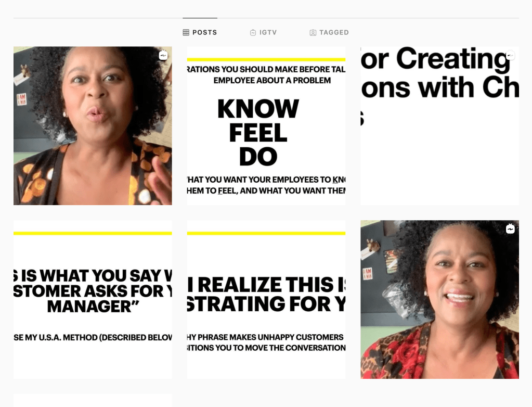Click the yellow bar above KNOW FEEL DO
Image resolution: width=532 pixels, height=407 pixels.
point(266,60)
